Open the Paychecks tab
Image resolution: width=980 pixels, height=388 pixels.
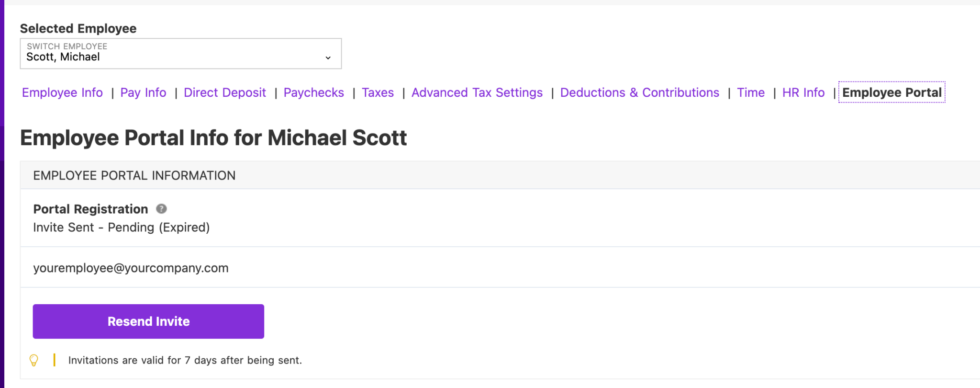[313, 92]
